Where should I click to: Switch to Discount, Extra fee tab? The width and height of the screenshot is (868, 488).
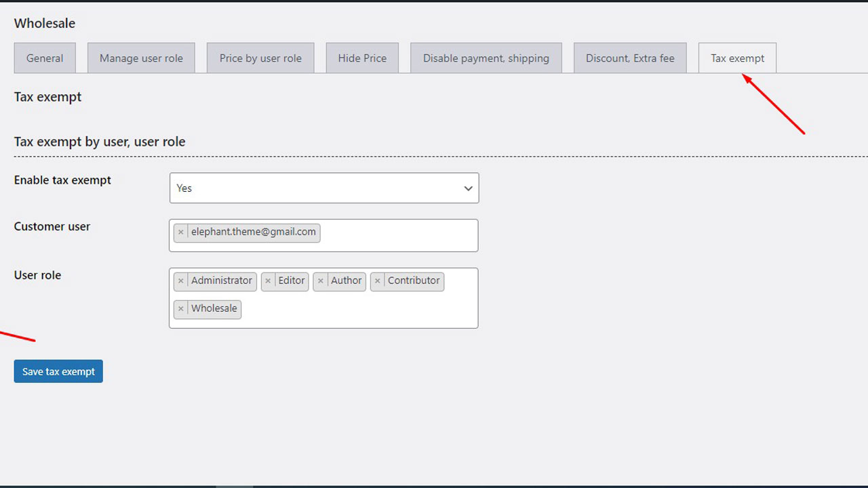coord(630,58)
